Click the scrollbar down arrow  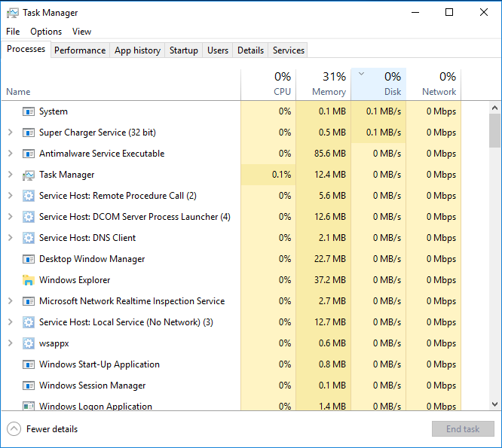click(x=495, y=404)
